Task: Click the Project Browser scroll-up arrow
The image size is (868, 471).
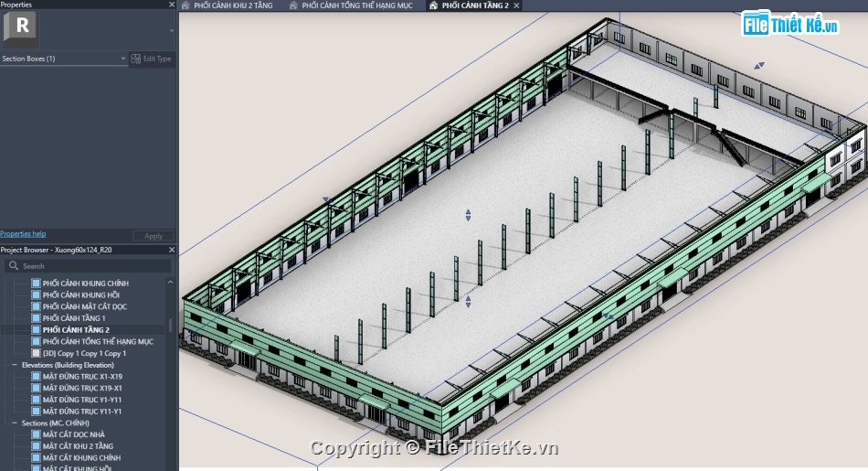Action: pos(171,283)
